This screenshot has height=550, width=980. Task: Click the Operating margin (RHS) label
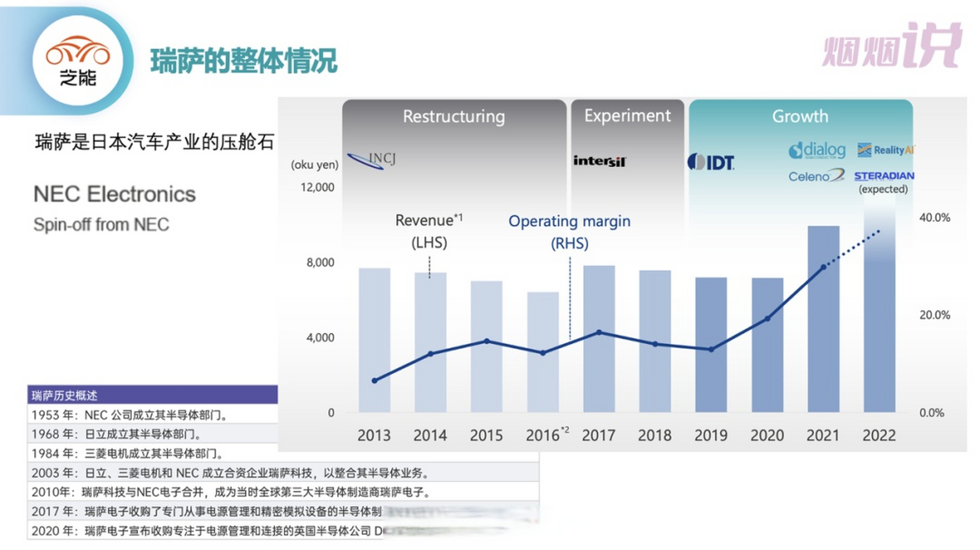pyautogui.click(x=570, y=232)
